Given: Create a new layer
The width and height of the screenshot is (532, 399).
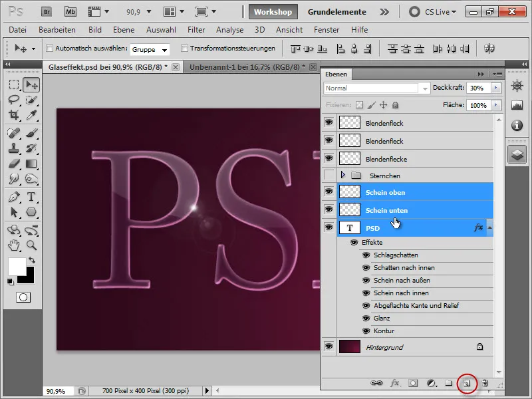Looking at the screenshot, I should [x=467, y=384].
